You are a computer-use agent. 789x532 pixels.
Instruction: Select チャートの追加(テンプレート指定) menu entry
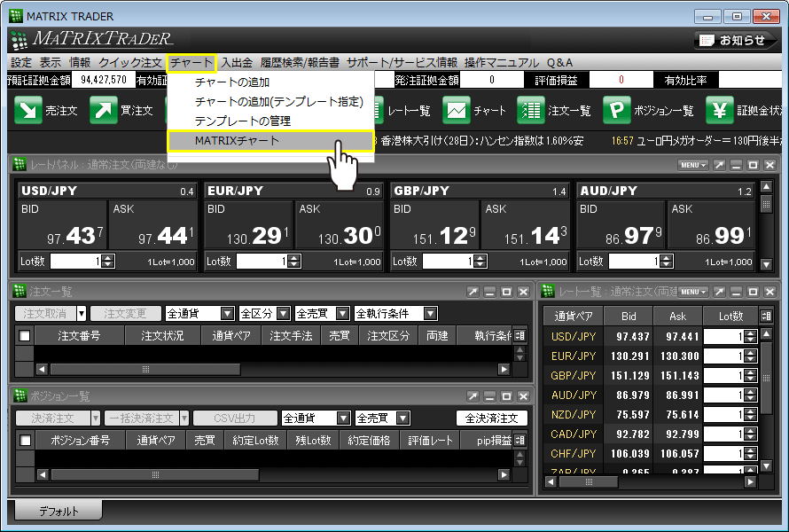click(x=271, y=102)
